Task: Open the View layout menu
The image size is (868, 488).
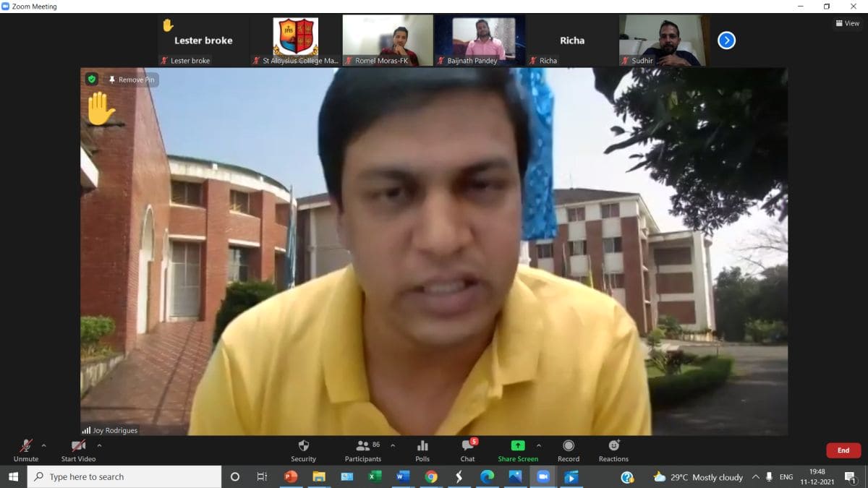Action: [847, 23]
